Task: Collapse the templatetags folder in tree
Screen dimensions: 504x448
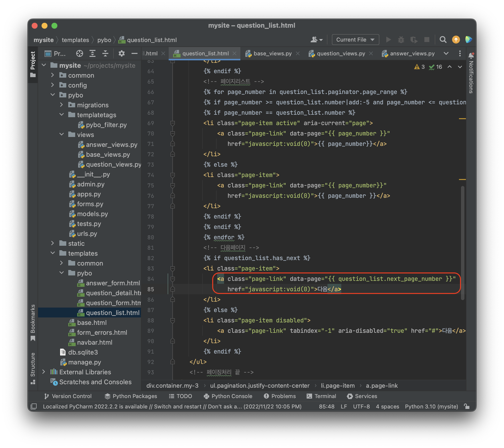Action: 62,115
